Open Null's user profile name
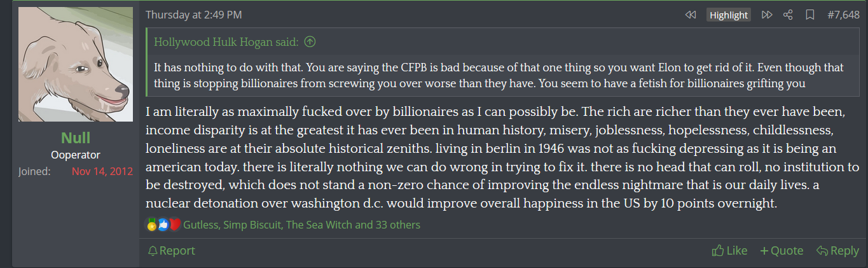 point(76,138)
